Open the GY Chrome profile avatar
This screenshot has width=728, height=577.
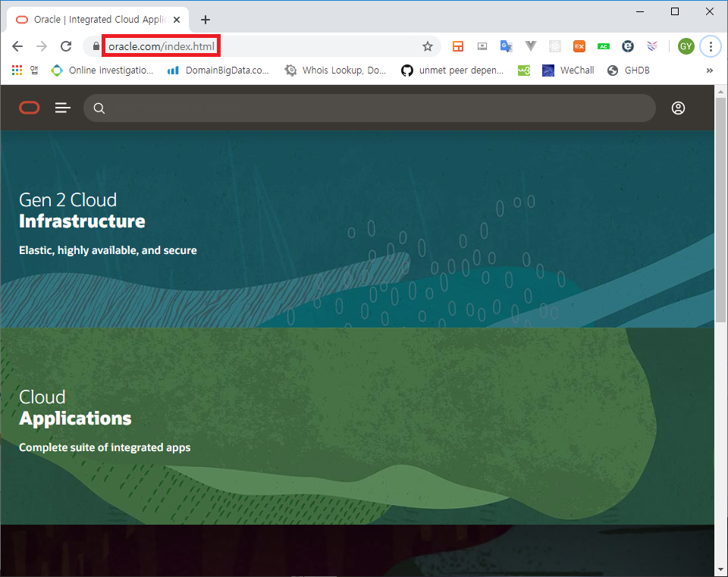point(686,46)
